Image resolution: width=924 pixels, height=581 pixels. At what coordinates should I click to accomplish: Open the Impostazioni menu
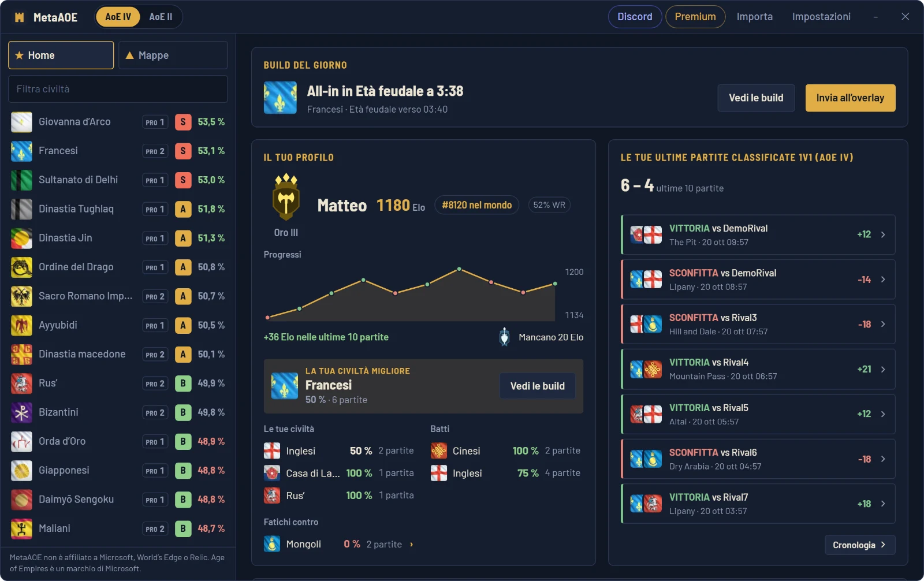pyautogui.click(x=821, y=17)
